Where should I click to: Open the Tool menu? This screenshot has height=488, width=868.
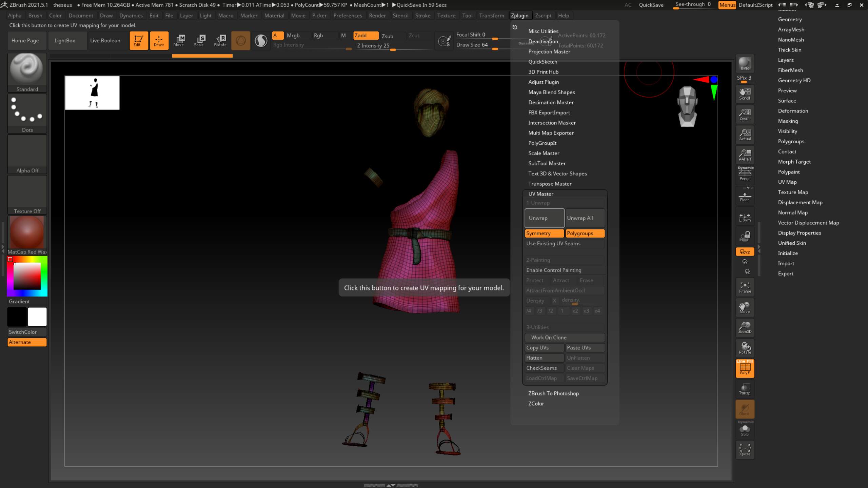click(467, 16)
